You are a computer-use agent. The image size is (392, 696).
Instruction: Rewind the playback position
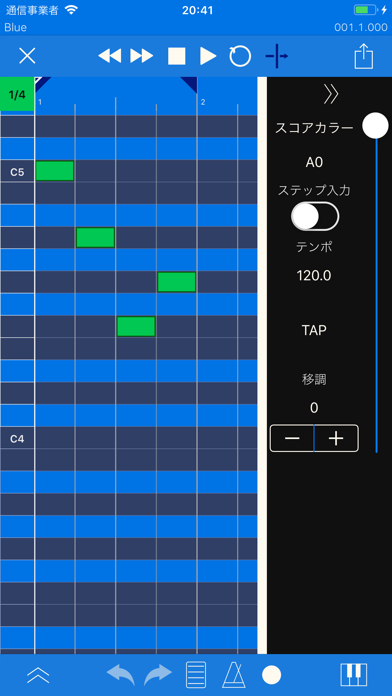[110, 56]
